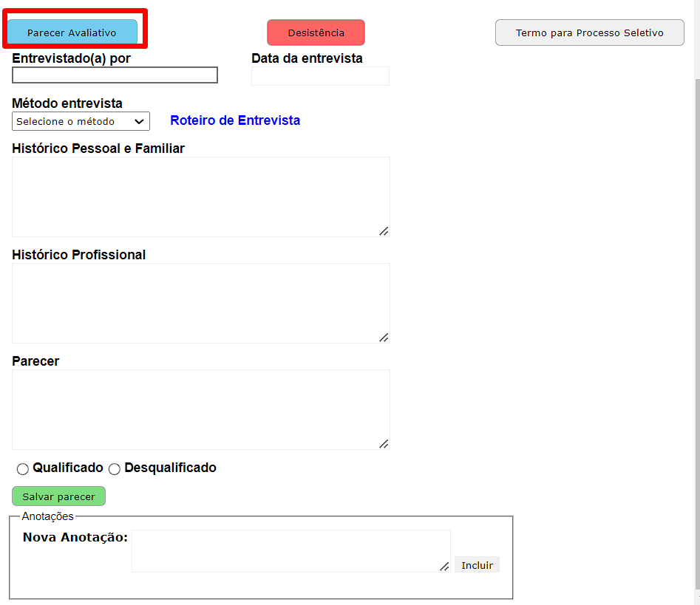This screenshot has height=605, width=700.
Task: Click inside the Histórico Profissional textarea
Action: [x=200, y=303]
